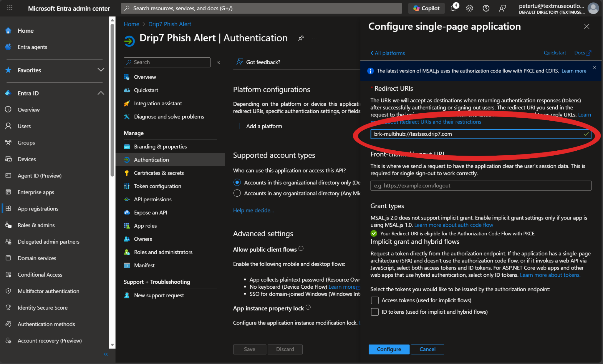Collapse the left navigation sidebar
Image resolution: width=603 pixels, height=364 pixels.
(x=106, y=354)
